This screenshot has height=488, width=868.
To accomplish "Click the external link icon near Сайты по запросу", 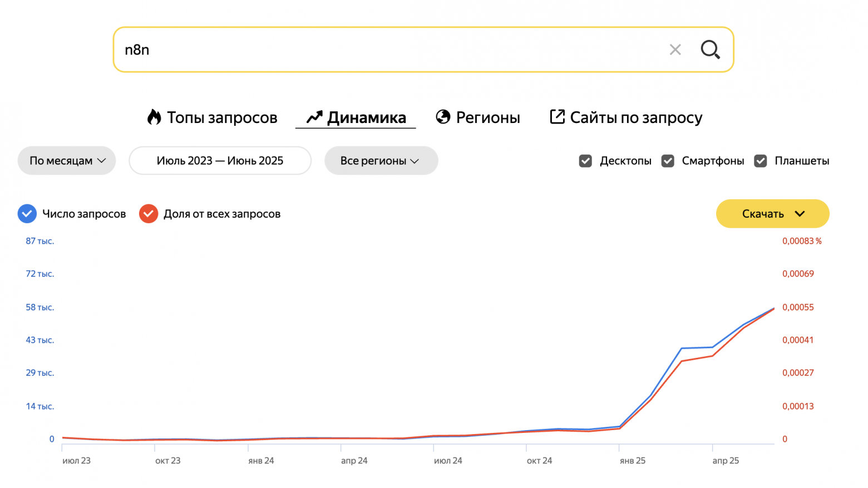I will pos(557,117).
